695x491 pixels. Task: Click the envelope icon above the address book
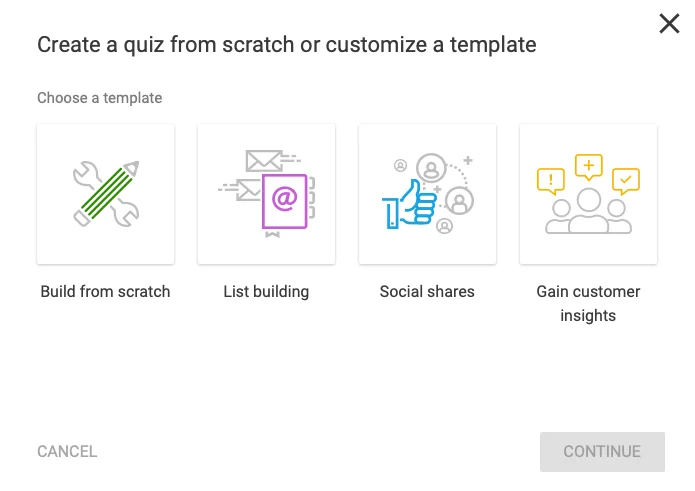point(263,160)
